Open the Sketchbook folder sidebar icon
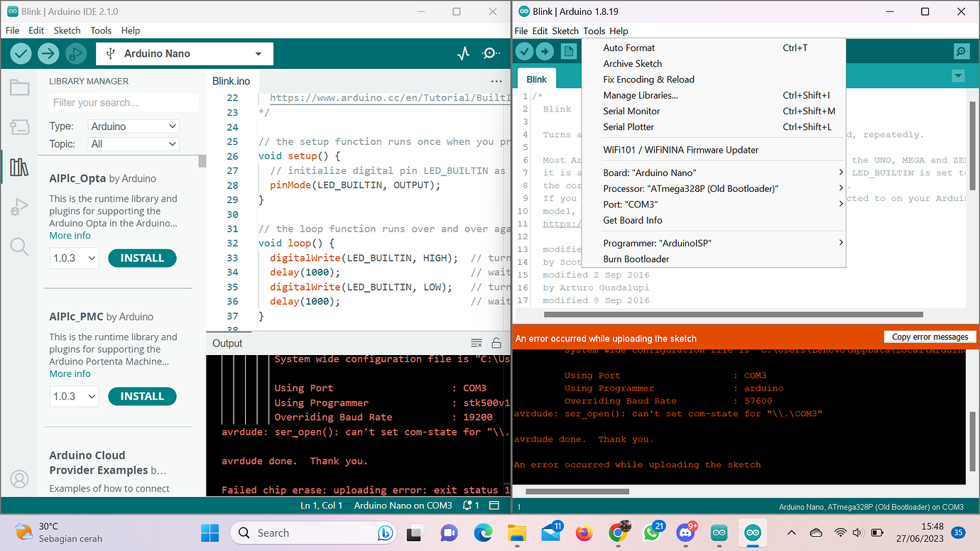Screen dimensions: 980x551 [19, 87]
